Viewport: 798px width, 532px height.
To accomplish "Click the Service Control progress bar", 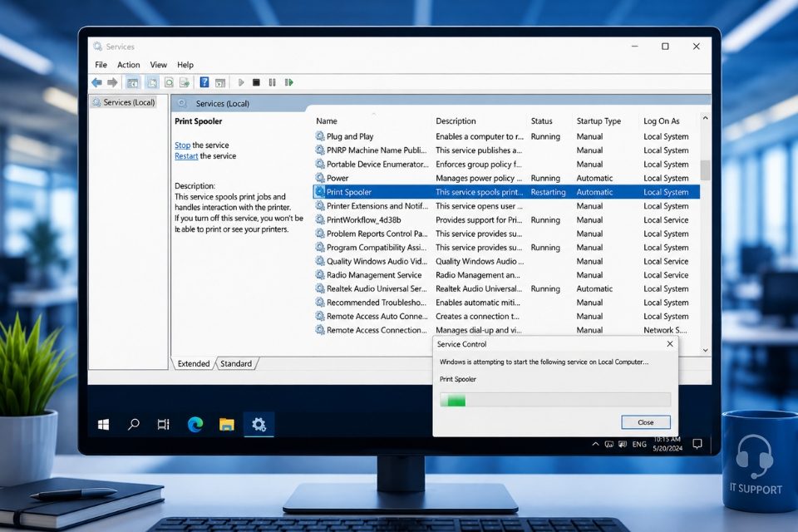I will [555, 400].
